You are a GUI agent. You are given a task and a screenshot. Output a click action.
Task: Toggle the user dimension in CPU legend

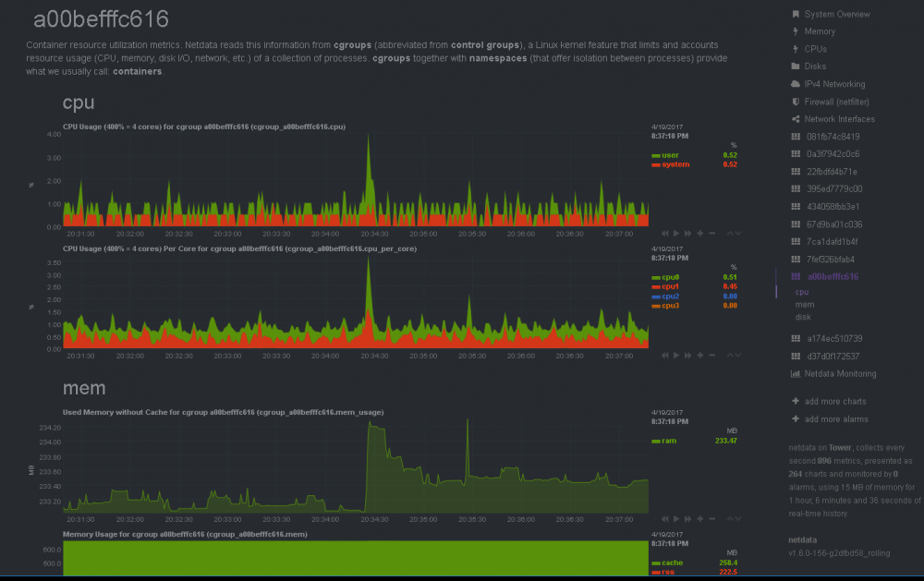[670, 155]
